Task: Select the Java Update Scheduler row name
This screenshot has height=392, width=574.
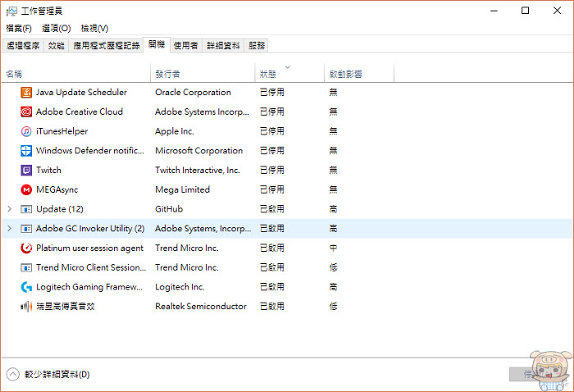Action: tap(81, 92)
